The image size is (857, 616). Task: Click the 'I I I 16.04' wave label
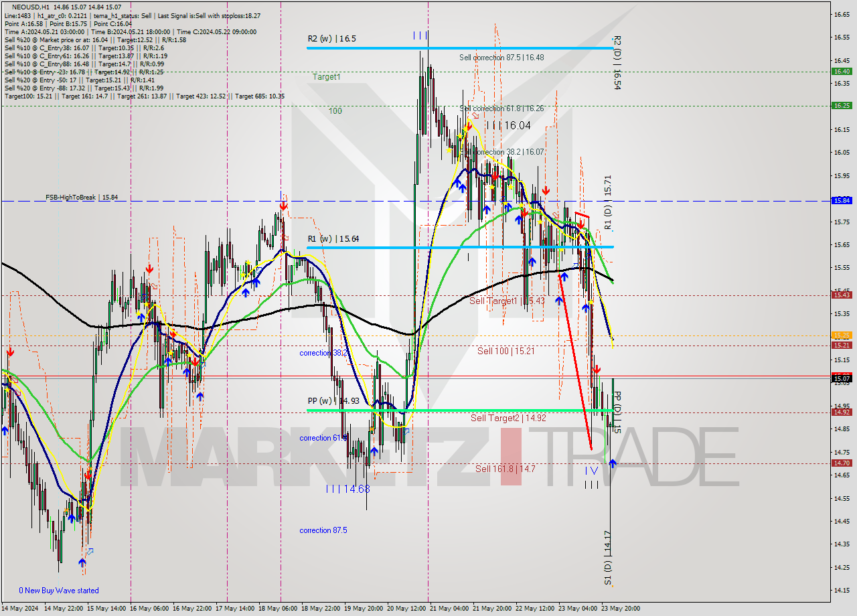[508, 125]
